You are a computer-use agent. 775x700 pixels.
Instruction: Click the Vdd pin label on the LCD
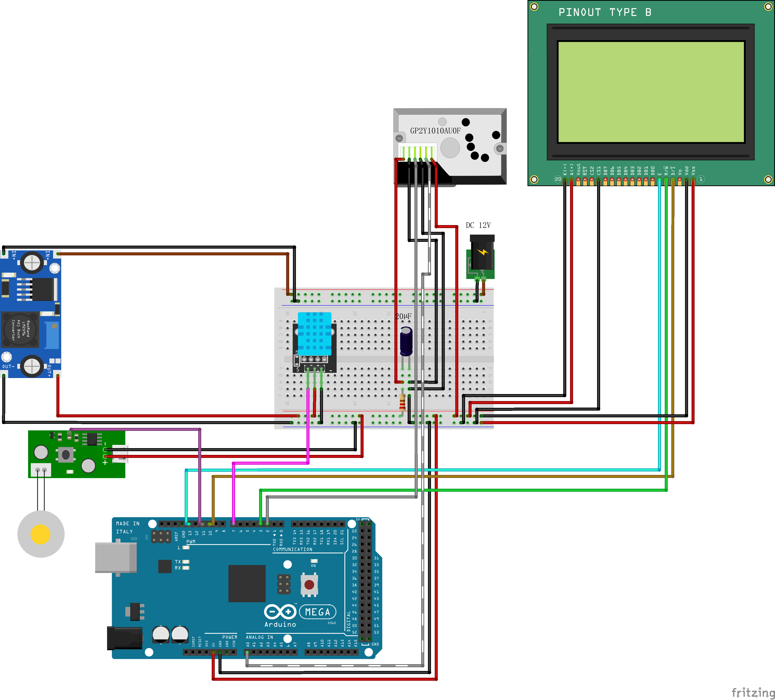click(x=687, y=171)
